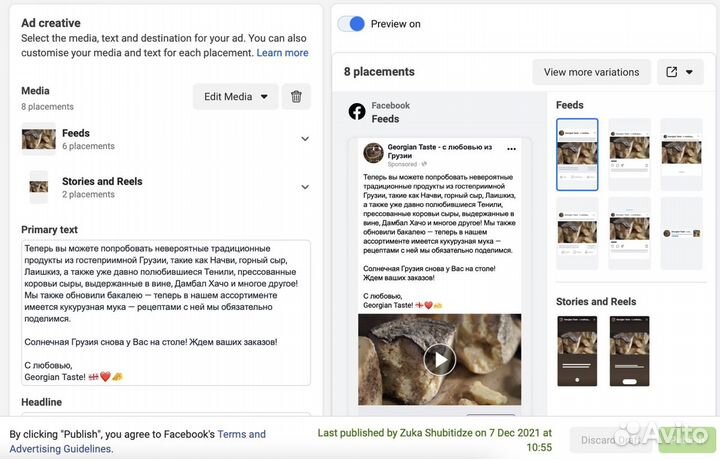Open Facebook's Terms link

[x=241, y=434]
